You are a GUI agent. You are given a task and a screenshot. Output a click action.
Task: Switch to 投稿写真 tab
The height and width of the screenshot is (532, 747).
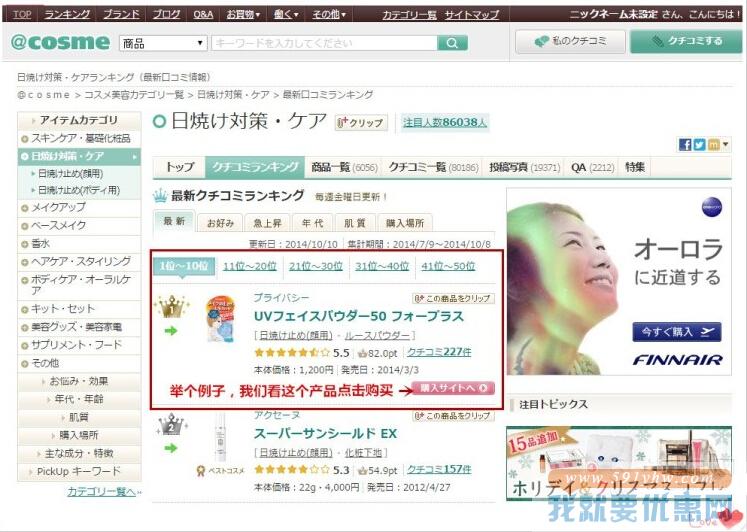(x=525, y=167)
